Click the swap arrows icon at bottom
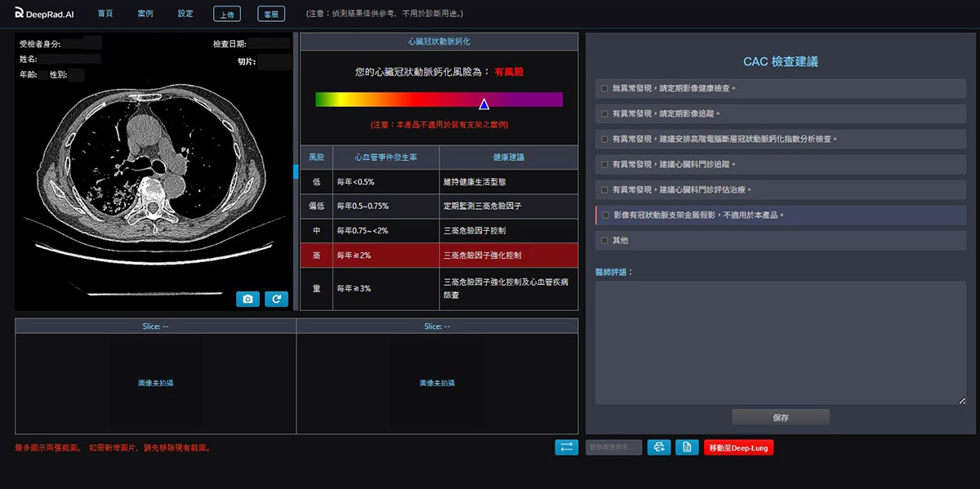 567,447
